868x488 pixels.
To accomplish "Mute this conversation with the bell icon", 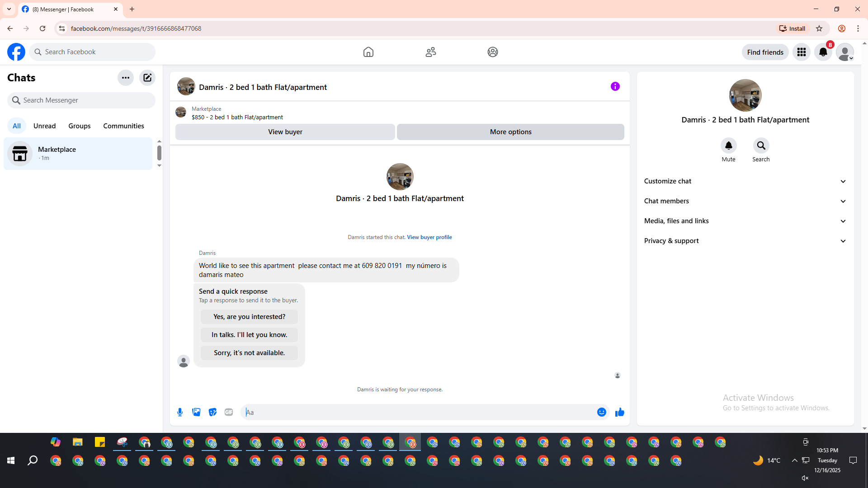I will pos(729,145).
